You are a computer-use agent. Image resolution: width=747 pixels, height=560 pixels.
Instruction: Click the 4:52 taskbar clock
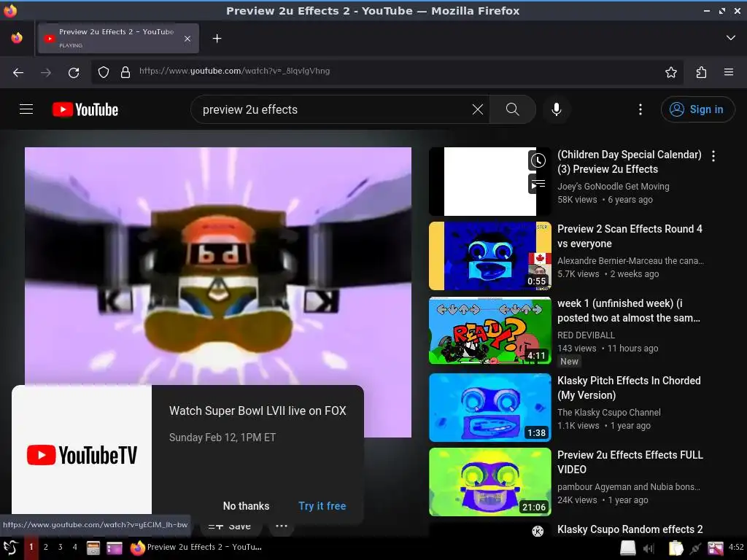[736, 547]
